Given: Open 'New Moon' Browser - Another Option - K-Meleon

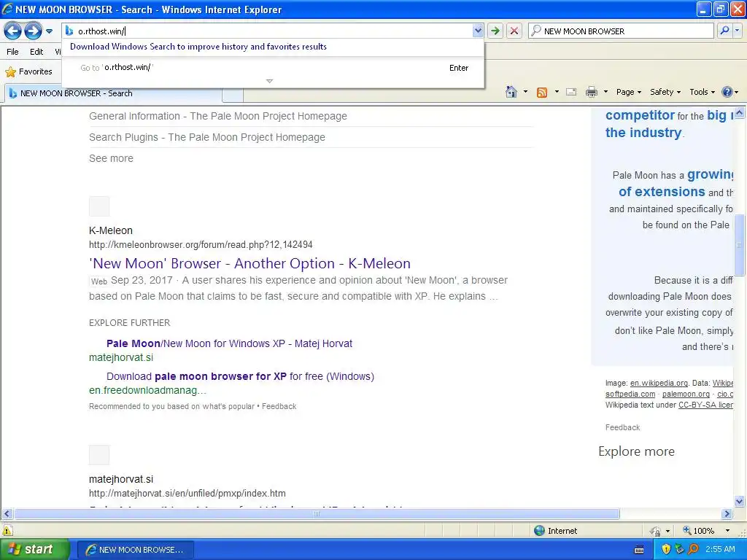Looking at the screenshot, I should point(249,263).
